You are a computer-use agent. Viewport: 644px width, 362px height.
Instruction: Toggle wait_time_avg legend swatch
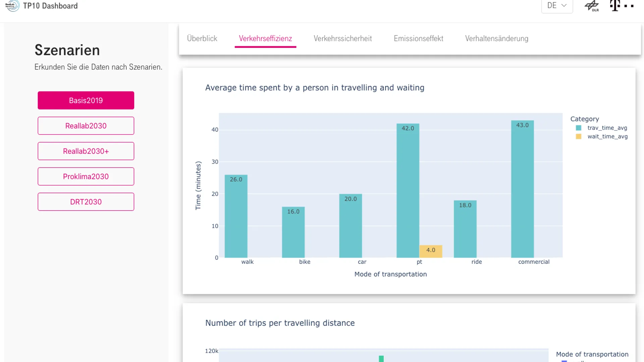(x=578, y=136)
